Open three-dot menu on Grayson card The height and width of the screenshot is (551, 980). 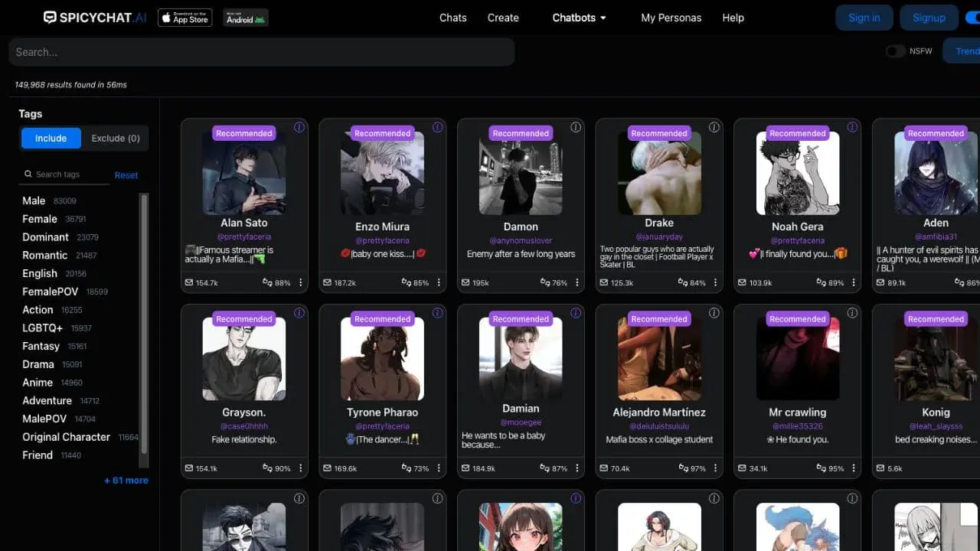point(300,468)
